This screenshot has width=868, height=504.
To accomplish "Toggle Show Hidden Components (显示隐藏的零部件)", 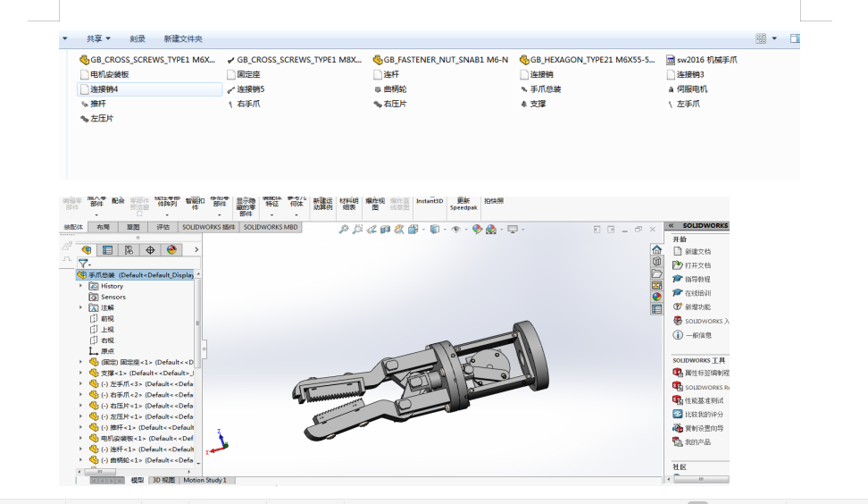I will pos(246,206).
